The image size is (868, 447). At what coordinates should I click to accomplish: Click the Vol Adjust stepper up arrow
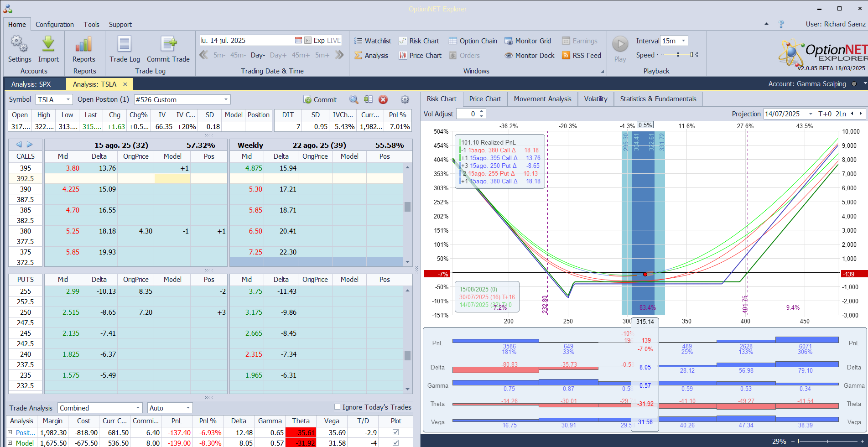(482, 111)
